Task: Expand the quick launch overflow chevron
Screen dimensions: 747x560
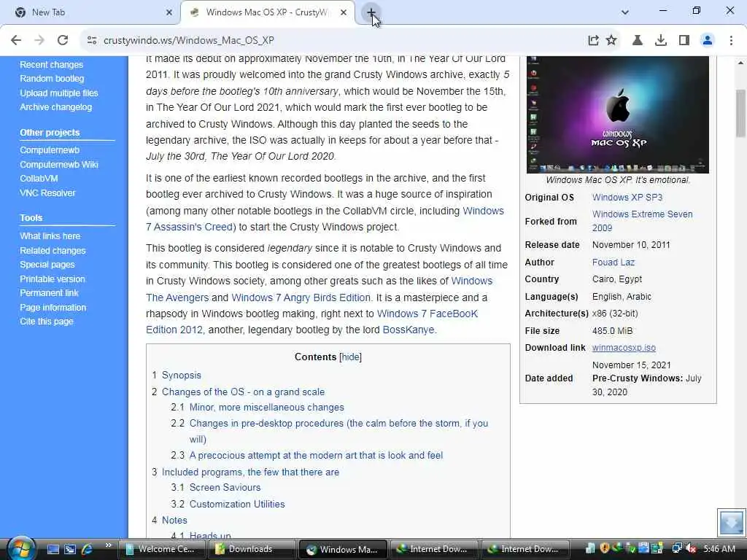Action: click(x=109, y=545)
